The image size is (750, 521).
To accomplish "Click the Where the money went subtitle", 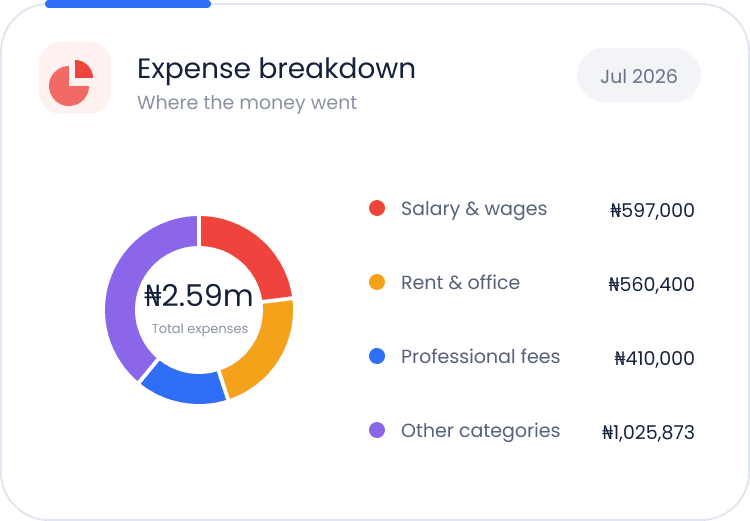I will (x=247, y=103).
